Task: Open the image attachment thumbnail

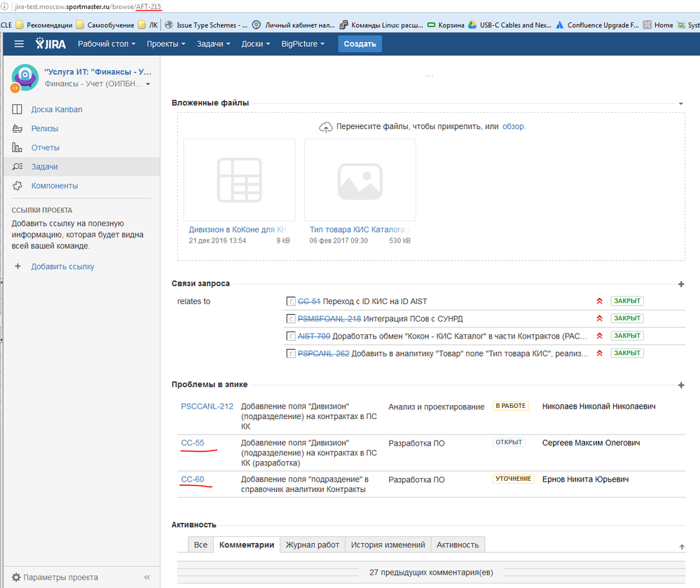Action: pos(360,180)
